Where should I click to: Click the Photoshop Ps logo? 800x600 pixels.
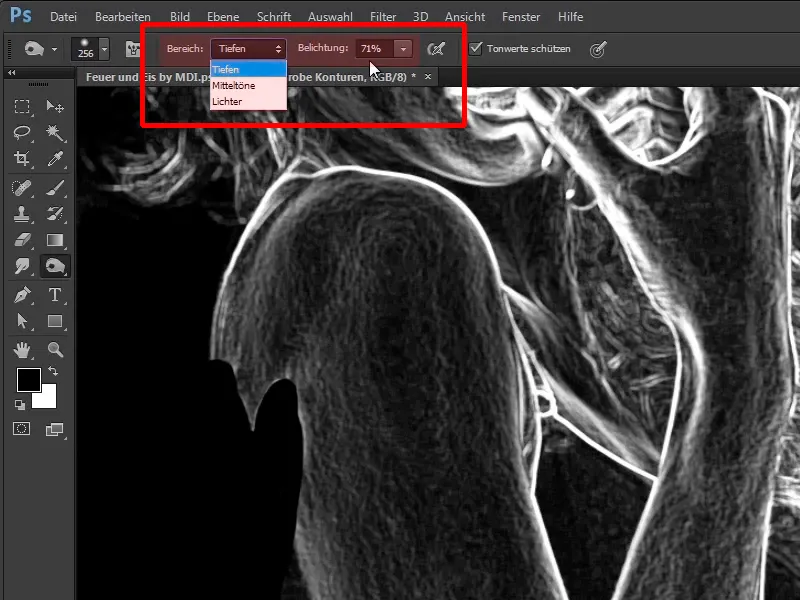pos(20,15)
